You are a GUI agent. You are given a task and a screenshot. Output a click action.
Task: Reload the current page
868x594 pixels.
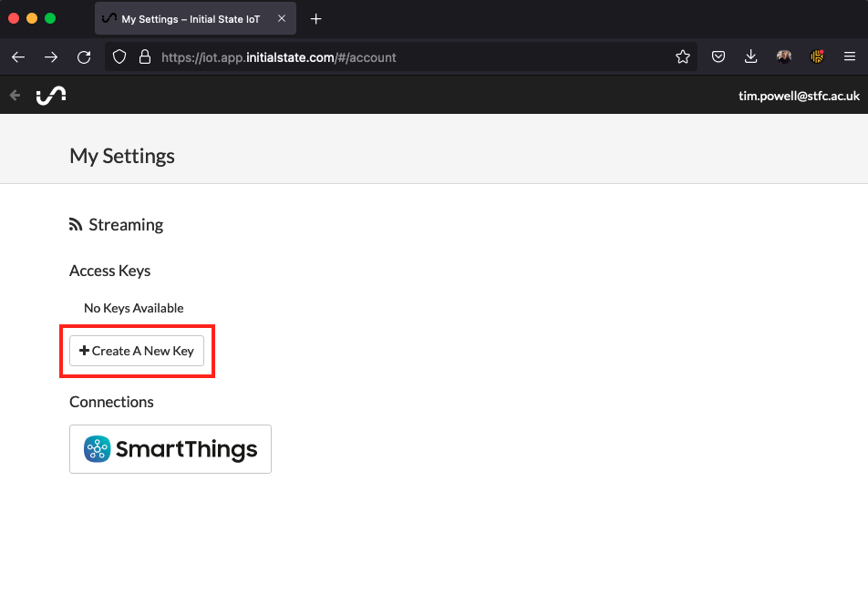point(84,57)
